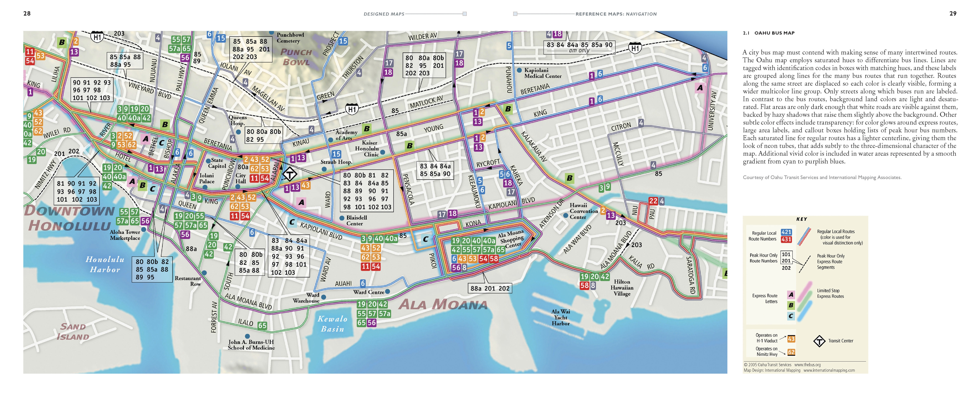Click the blue dot beside Kapiolani Medical Center
Image resolution: width=980 pixels, height=397 pixels.
point(519,70)
